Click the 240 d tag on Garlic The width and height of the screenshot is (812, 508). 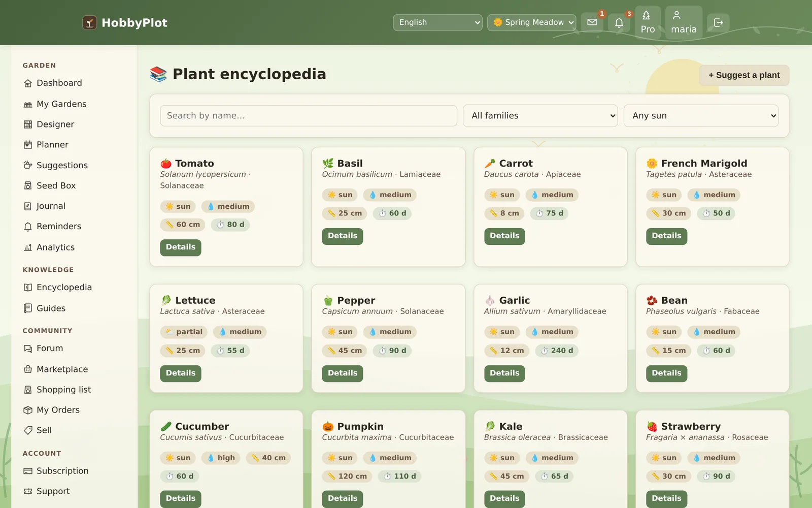click(x=557, y=351)
